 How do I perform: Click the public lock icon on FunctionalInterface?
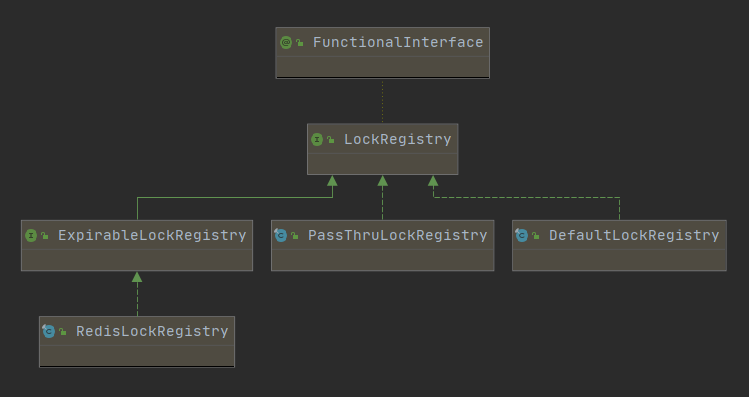tap(300, 43)
